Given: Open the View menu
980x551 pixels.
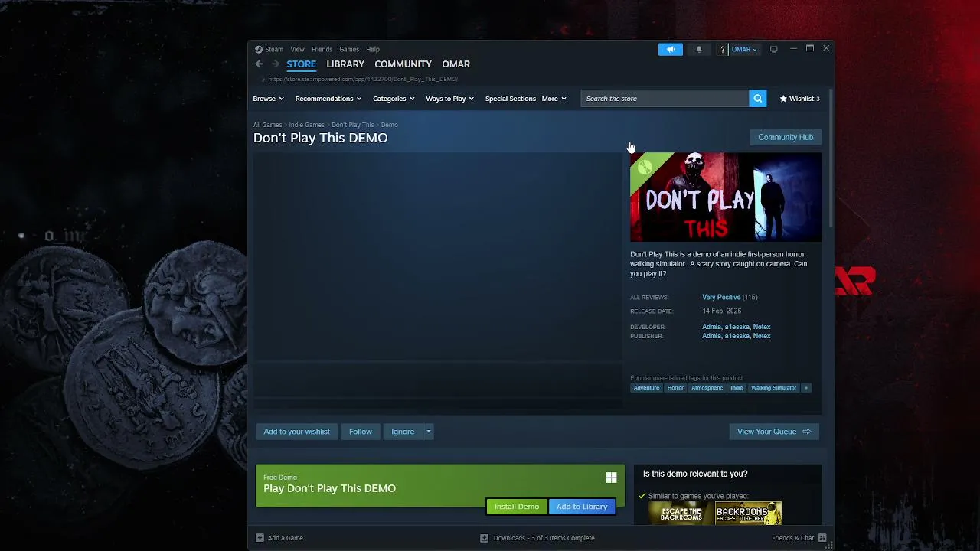Looking at the screenshot, I should point(297,49).
